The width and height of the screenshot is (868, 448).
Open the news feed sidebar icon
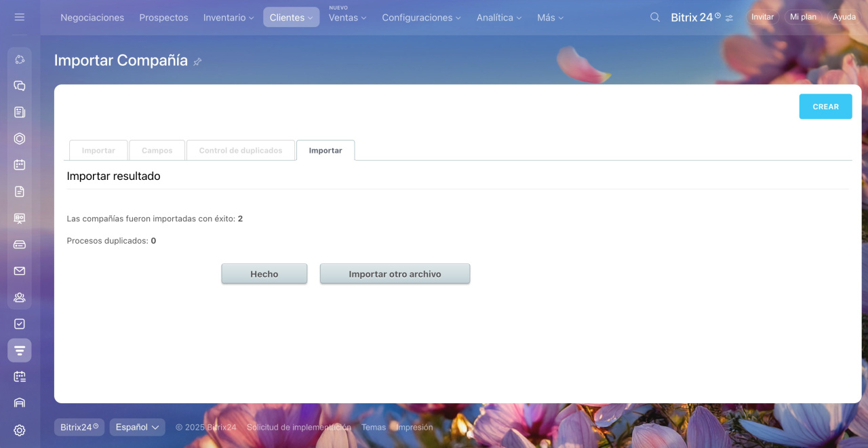click(x=20, y=112)
